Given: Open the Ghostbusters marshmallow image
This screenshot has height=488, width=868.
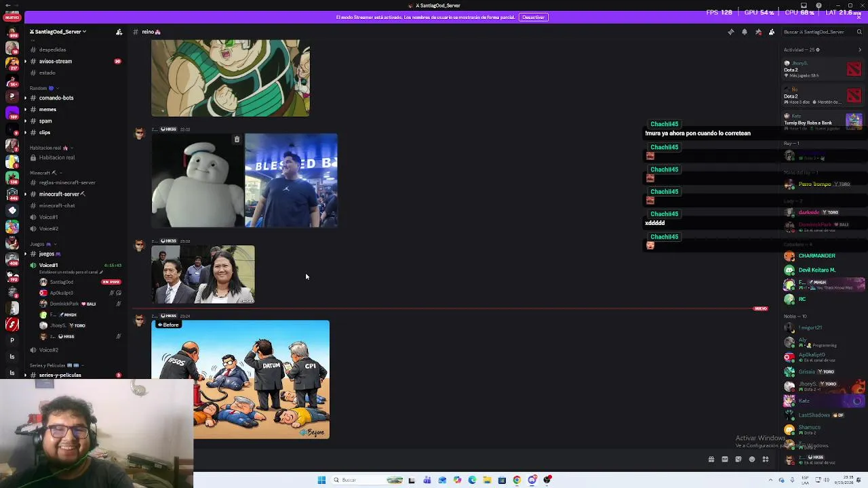Looking at the screenshot, I should (x=197, y=180).
